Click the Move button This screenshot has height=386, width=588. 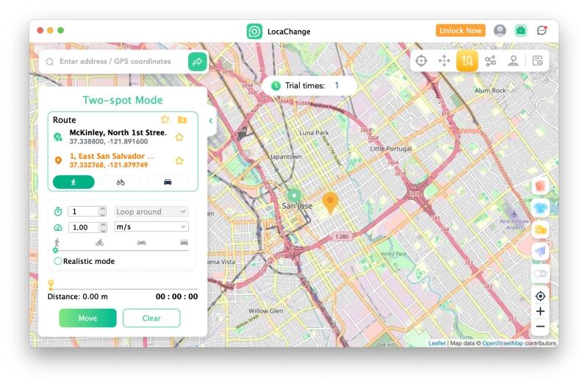(x=87, y=318)
